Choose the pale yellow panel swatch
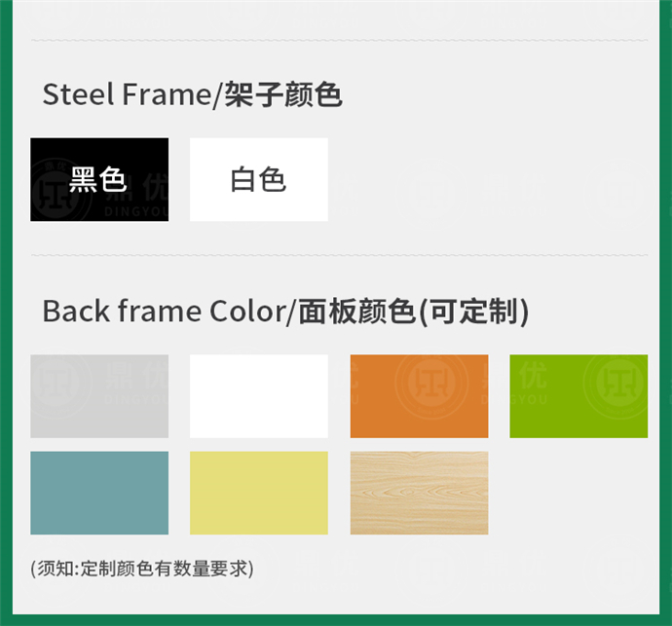This screenshot has width=672, height=626. [x=258, y=493]
